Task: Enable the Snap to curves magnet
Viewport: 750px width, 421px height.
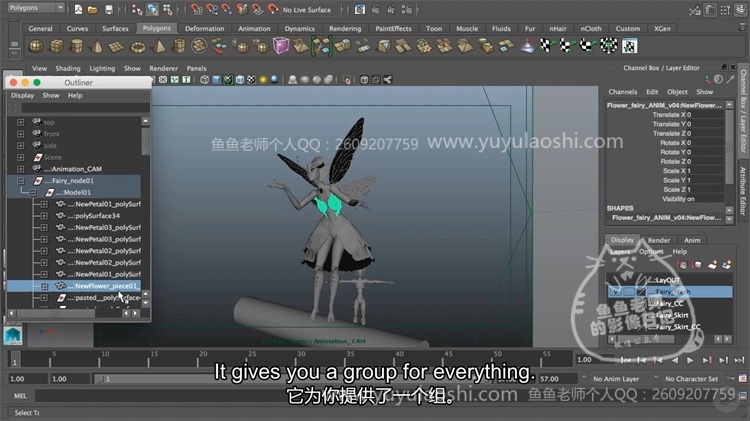Action: click(211, 9)
